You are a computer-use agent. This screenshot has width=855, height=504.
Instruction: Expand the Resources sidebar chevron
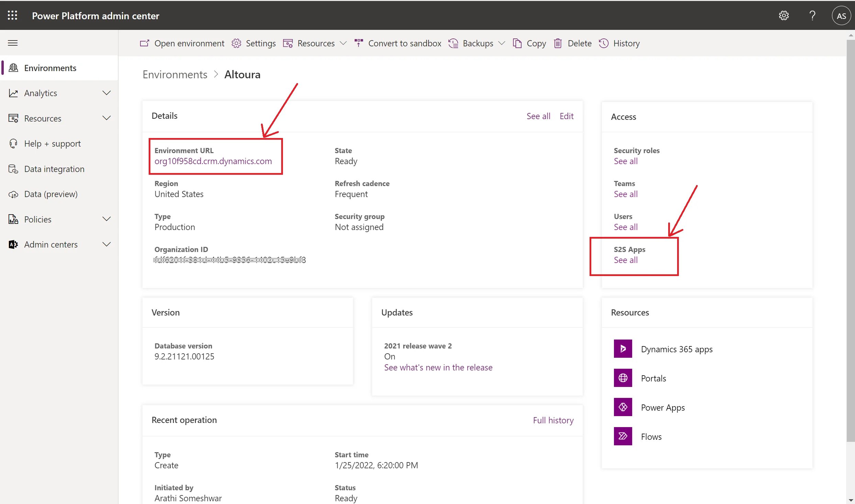[x=107, y=118]
